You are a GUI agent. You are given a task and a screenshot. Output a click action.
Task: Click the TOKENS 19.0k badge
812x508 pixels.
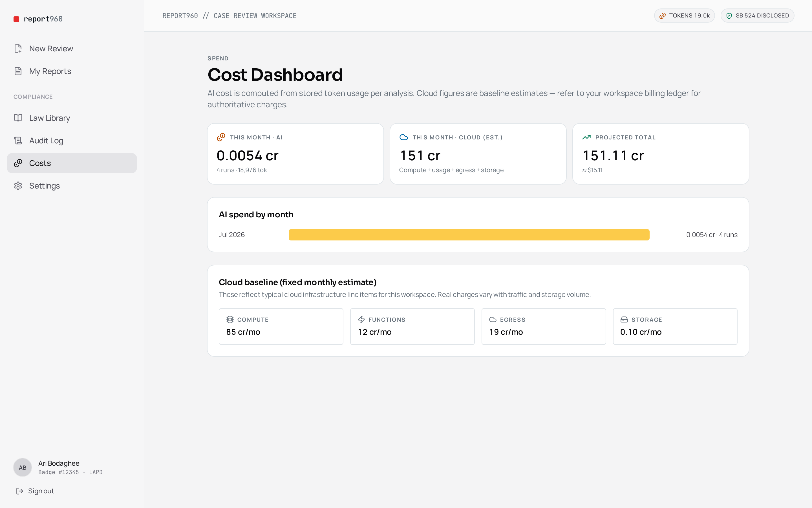pyautogui.click(x=684, y=16)
